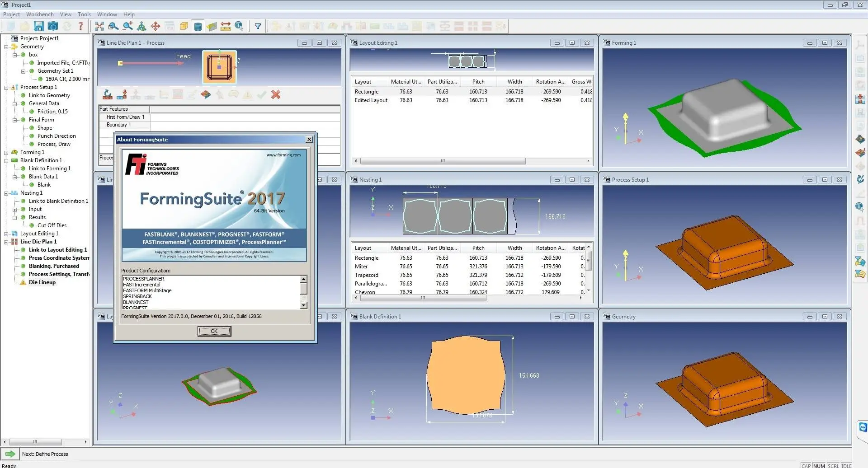Click the red arrow table icon in right sidebar
The image size is (868, 468).
click(860, 99)
